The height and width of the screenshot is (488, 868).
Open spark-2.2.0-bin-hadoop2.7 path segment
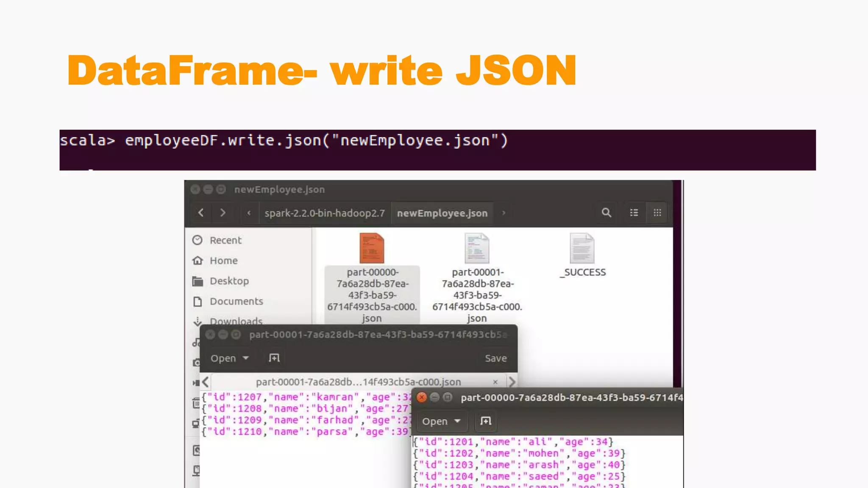[325, 213]
